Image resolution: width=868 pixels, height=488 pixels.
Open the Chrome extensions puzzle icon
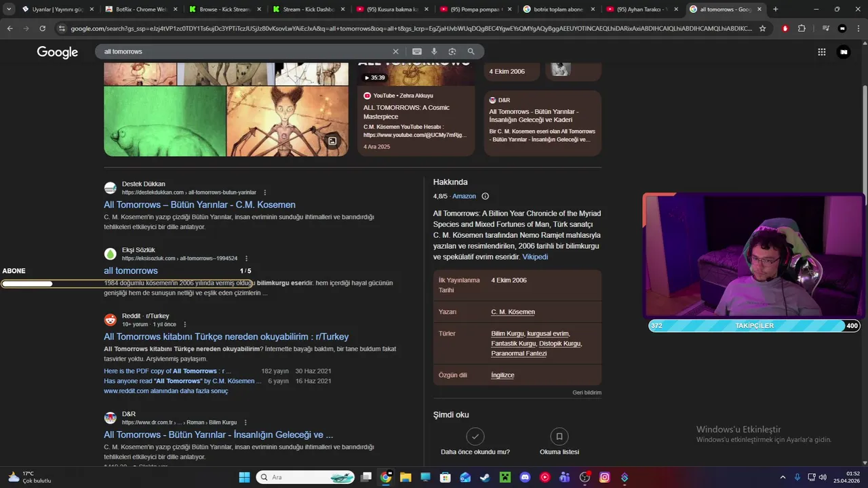coord(802,28)
